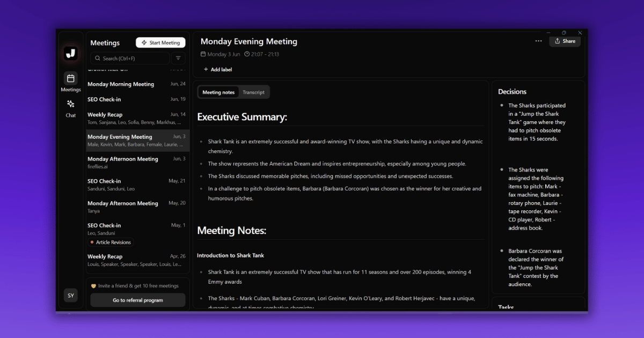Open the Chat sparkle icon
The image size is (644, 338).
70,104
